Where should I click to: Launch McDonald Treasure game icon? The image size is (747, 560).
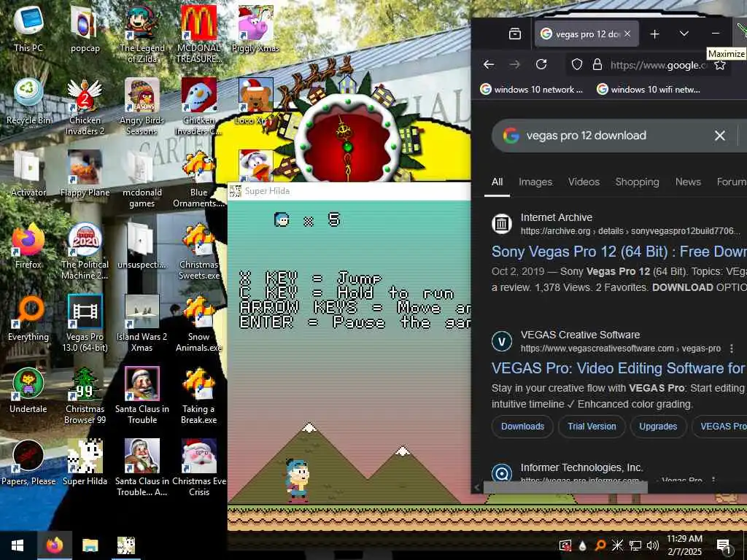(x=198, y=34)
